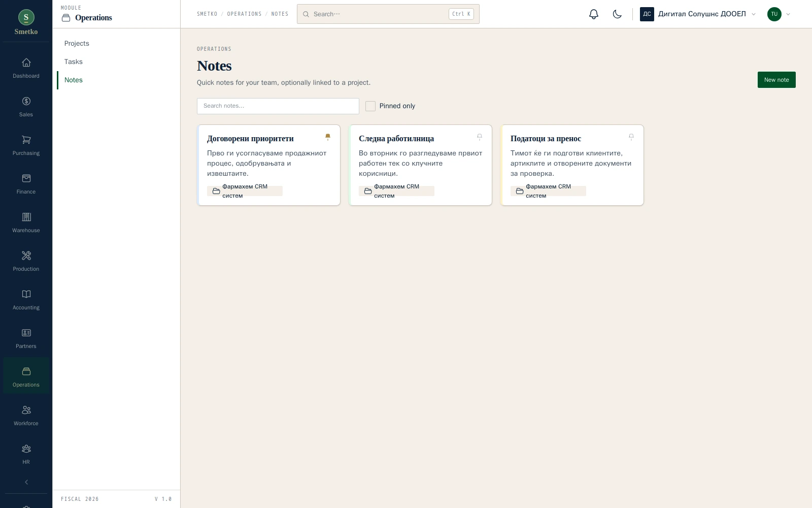Screen dimensions: 812x508
Task: Open the Workforce module
Action: coord(26,416)
